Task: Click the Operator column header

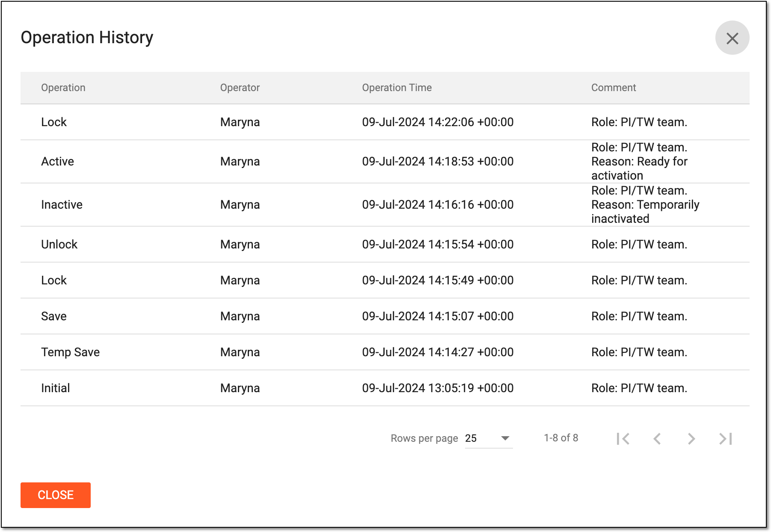Action: (x=240, y=88)
